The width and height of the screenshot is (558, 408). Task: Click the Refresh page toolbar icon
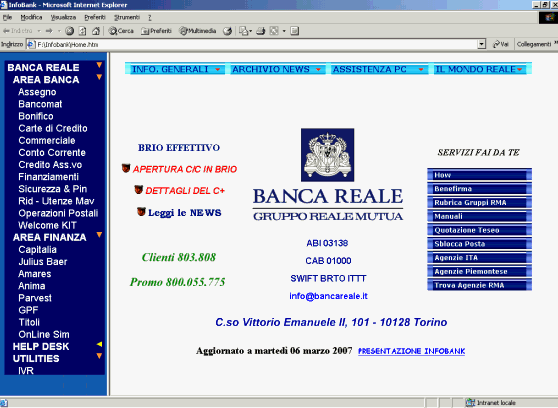[x=83, y=31]
